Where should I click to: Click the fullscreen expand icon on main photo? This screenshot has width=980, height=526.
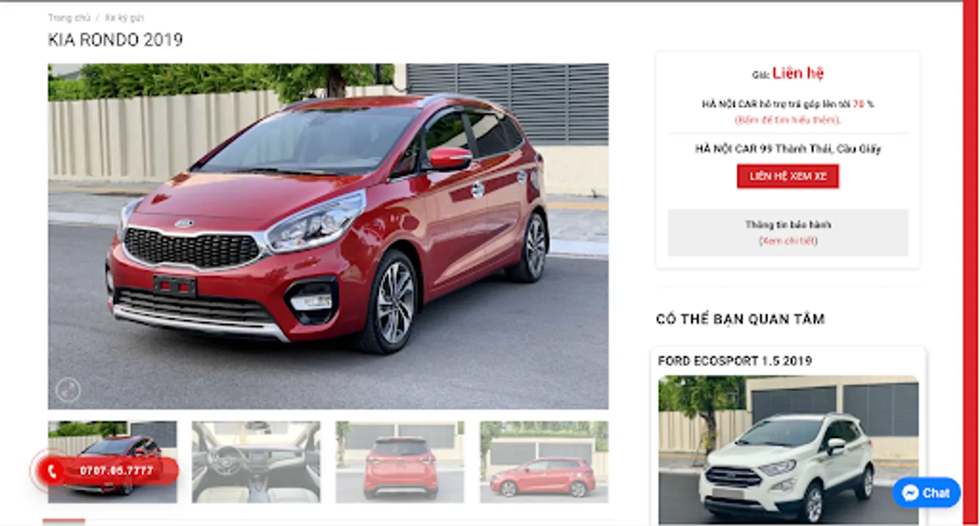[x=68, y=390]
